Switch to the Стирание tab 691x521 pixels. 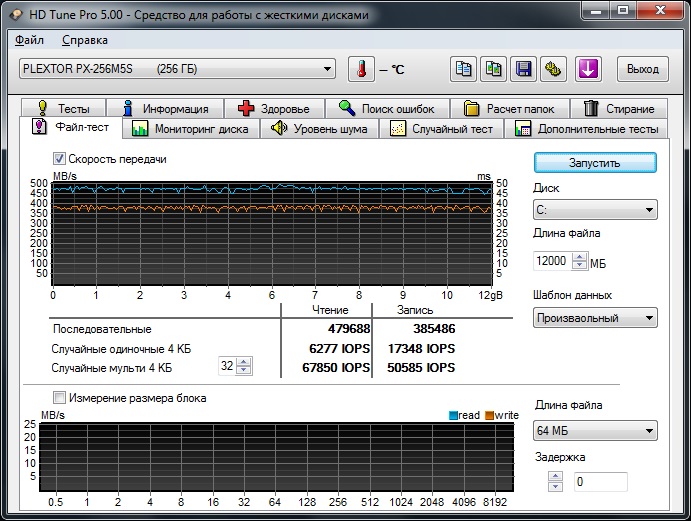pos(619,108)
